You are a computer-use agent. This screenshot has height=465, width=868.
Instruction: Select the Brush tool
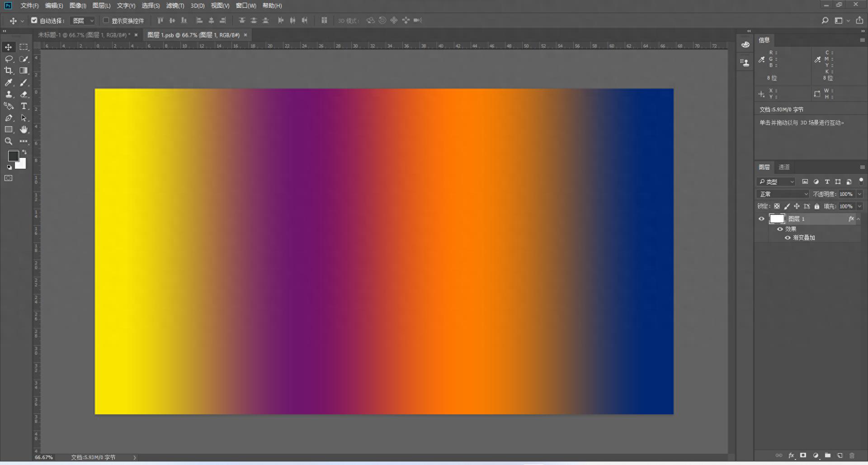tap(24, 82)
